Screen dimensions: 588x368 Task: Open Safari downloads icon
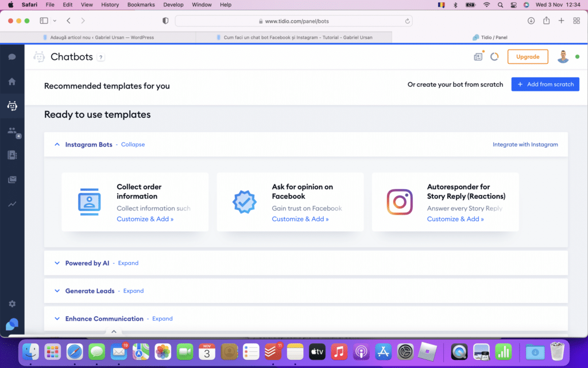pyautogui.click(x=531, y=21)
